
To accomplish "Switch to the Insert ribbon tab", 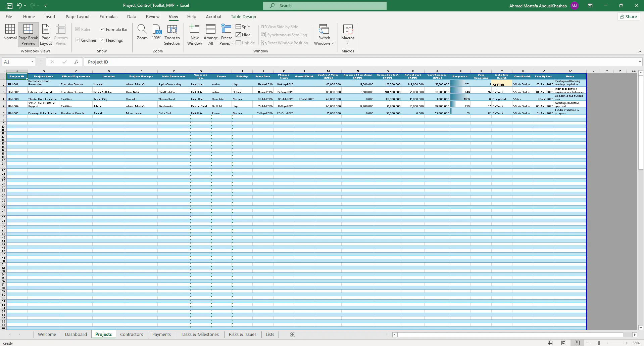I will (50, 16).
